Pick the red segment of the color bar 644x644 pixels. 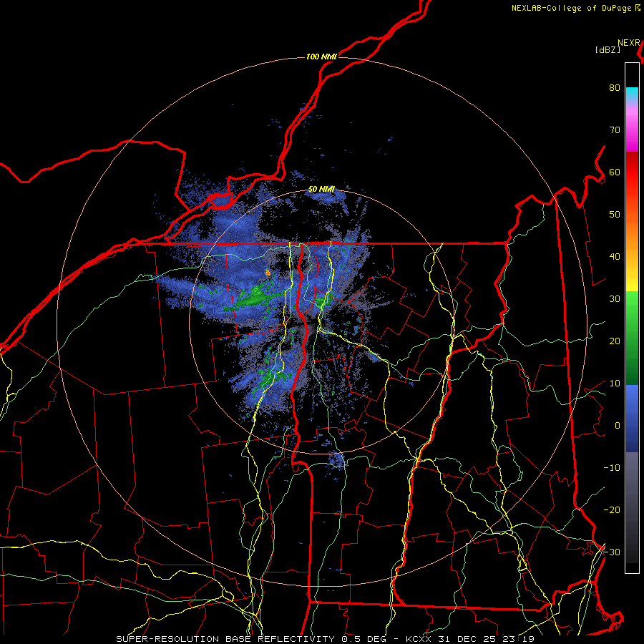pos(632,172)
